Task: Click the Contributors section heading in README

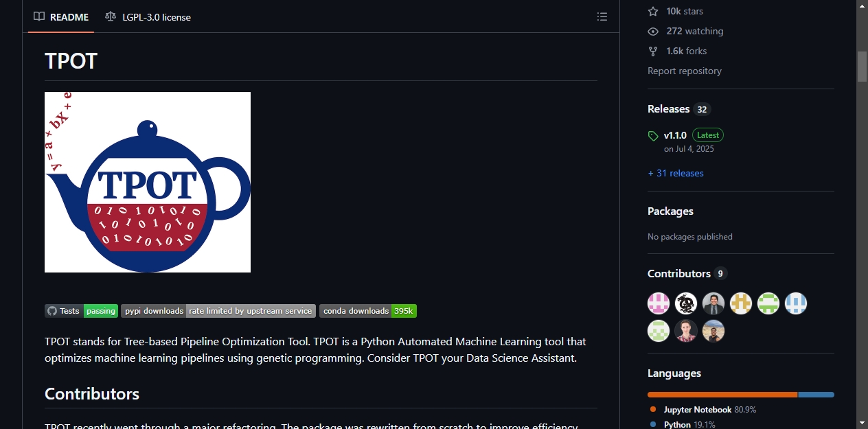Action: pyautogui.click(x=92, y=394)
